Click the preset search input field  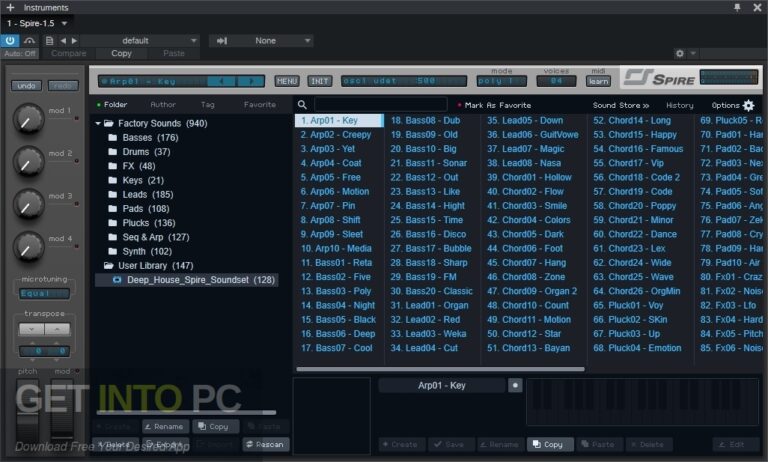point(381,104)
